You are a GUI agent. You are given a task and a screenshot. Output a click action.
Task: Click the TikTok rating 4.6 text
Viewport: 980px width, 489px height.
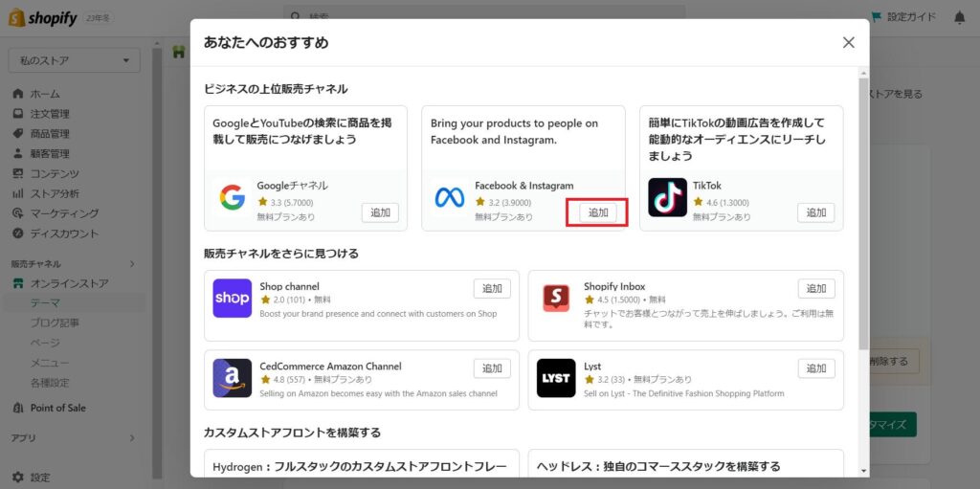tap(727, 203)
